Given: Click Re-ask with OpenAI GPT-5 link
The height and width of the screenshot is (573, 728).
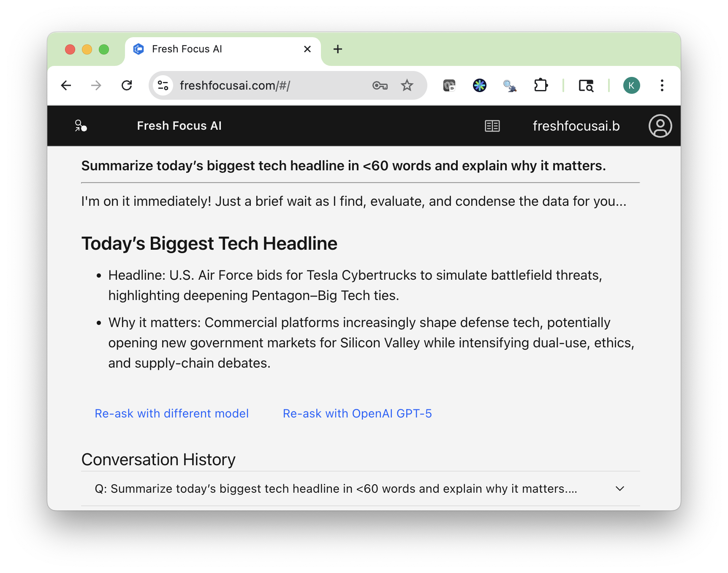Looking at the screenshot, I should [357, 414].
